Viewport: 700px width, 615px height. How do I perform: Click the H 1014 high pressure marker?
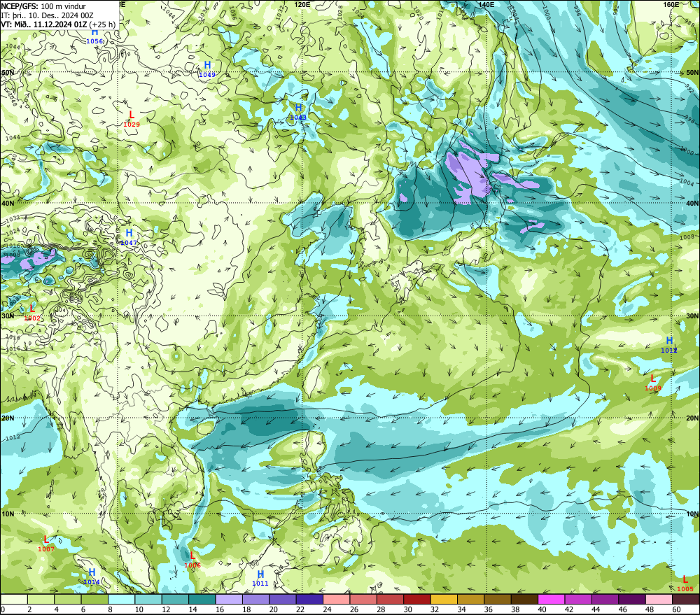point(92,577)
